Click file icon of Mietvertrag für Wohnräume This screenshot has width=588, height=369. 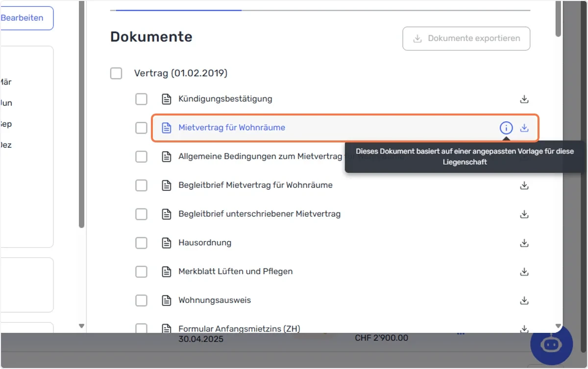click(x=167, y=128)
